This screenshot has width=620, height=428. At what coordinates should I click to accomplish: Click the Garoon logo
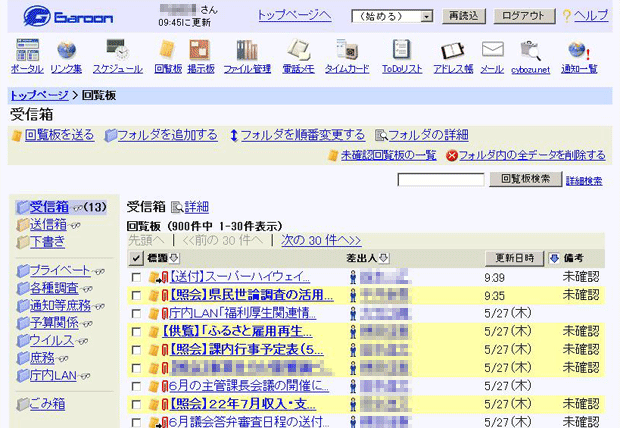[68, 16]
